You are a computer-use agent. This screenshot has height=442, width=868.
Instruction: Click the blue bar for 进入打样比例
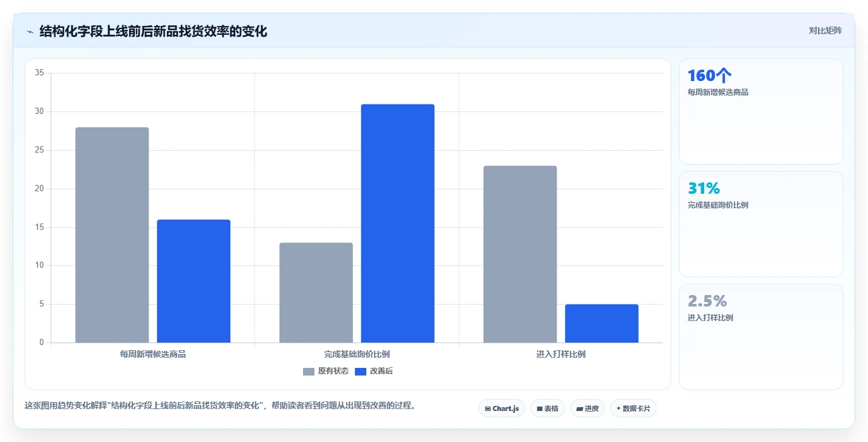pos(602,324)
